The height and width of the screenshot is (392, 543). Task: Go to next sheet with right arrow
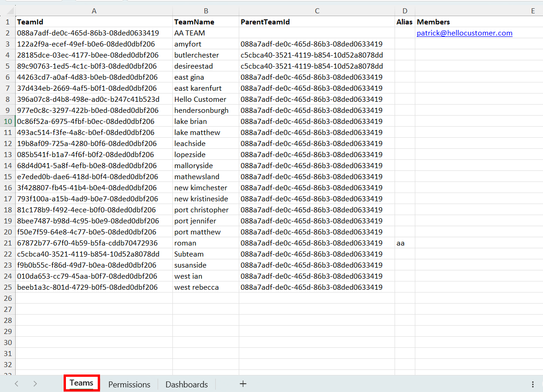pyautogui.click(x=35, y=384)
